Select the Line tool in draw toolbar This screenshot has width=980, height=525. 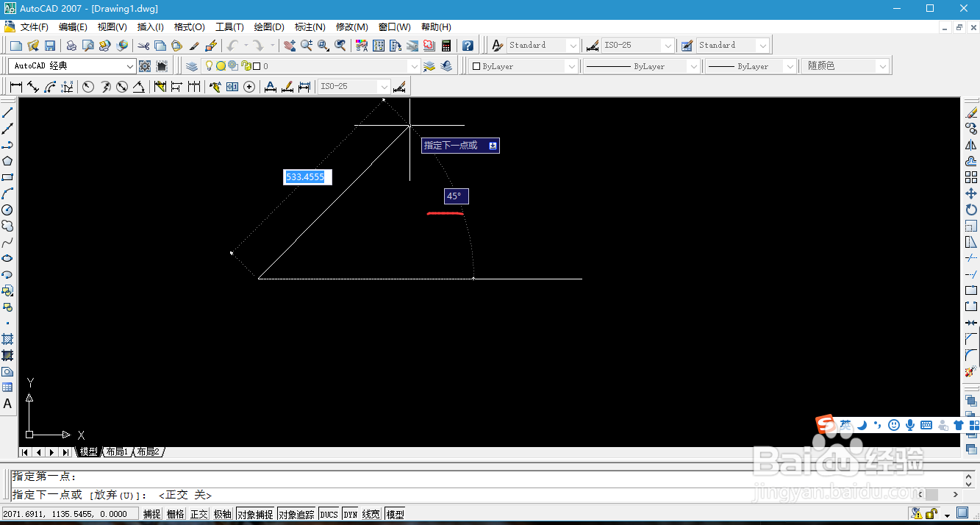(x=7, y=113)
